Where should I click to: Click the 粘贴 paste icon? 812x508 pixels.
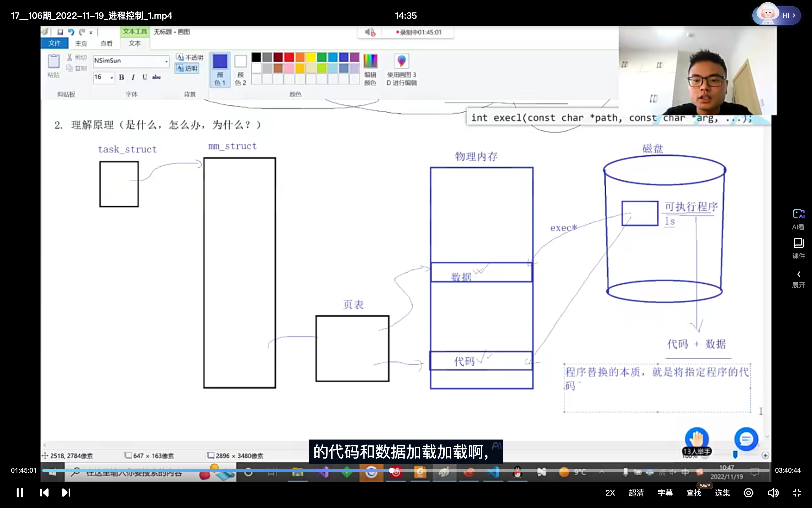pos(53,66)
